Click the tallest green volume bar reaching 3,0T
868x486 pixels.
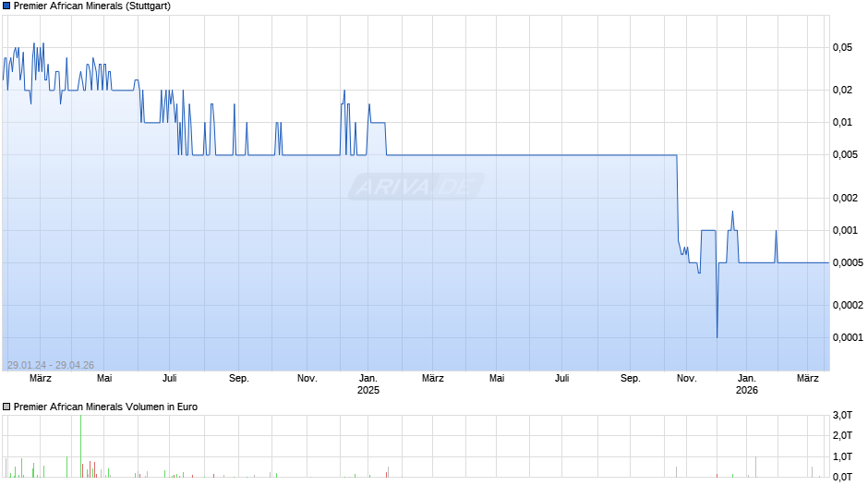tap(81, 446)
